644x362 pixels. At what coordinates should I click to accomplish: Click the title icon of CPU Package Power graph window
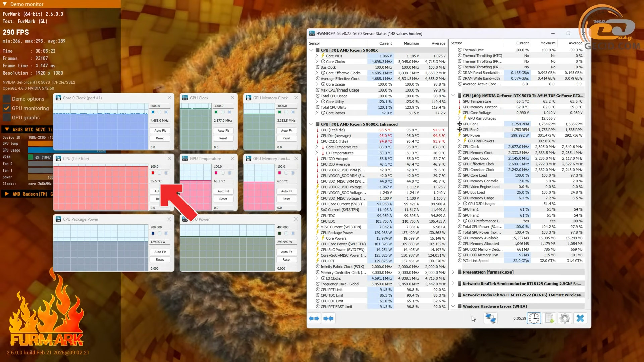(x=58, y=219)
